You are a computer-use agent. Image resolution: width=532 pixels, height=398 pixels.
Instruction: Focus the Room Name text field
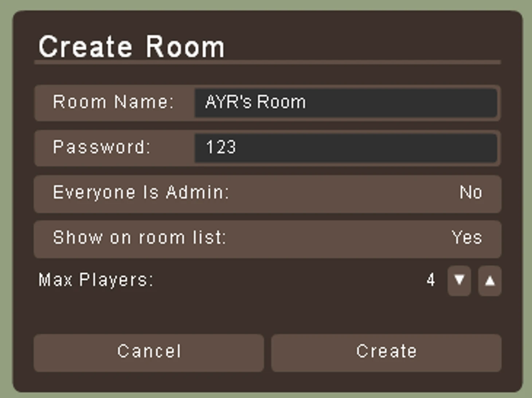point(346,103)
